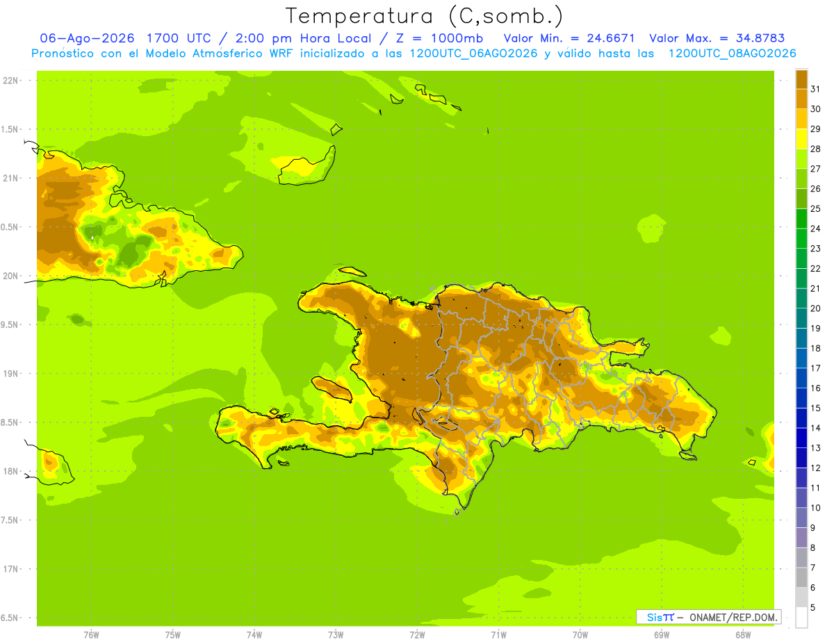Click the legend value "13"

click(815, 448)
